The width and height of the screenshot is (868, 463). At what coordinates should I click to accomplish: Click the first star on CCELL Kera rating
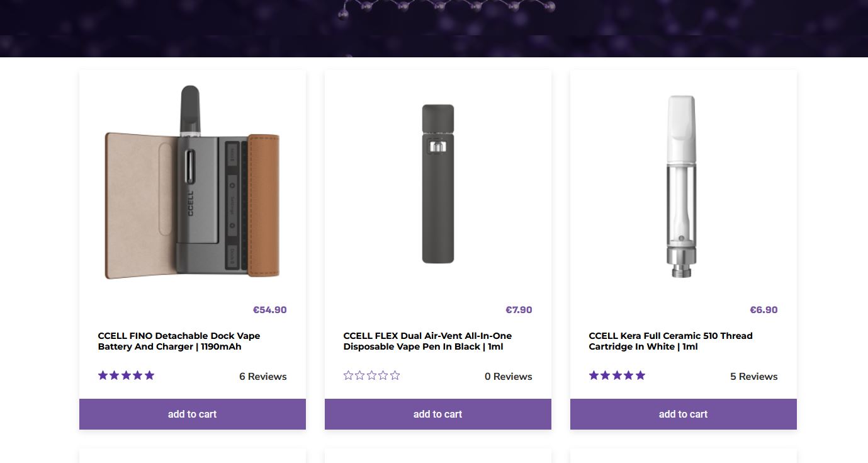(594, 375)
